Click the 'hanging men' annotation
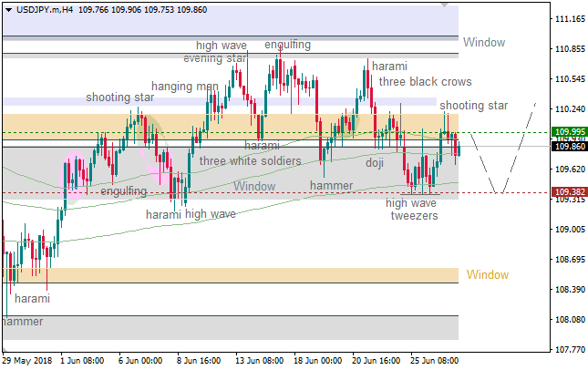The image size is (588, 370). tap(185, 87)
